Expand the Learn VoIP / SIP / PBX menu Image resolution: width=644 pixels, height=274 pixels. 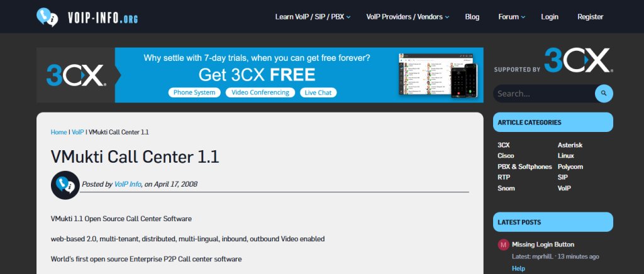313,17
